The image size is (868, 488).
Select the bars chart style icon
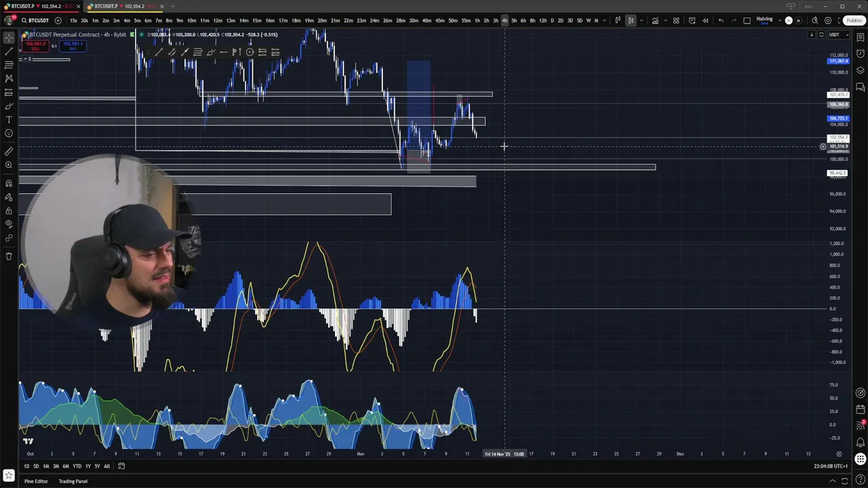[618, 20]
